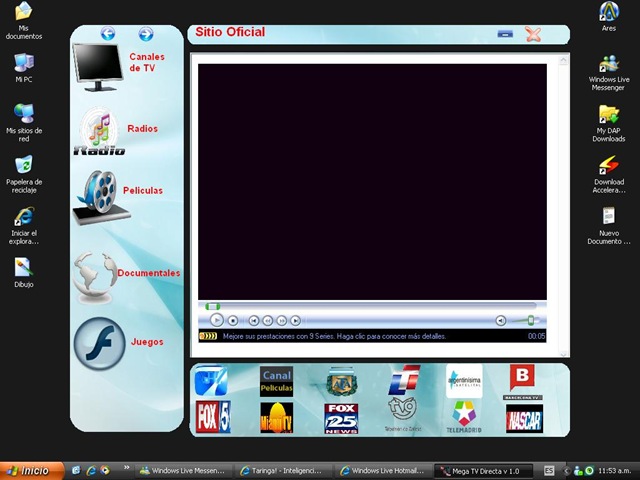This screenshot has width=640, height=480.
Task: Switch to Mega TV Directa taskbar button
Action: tap(483, 471)
